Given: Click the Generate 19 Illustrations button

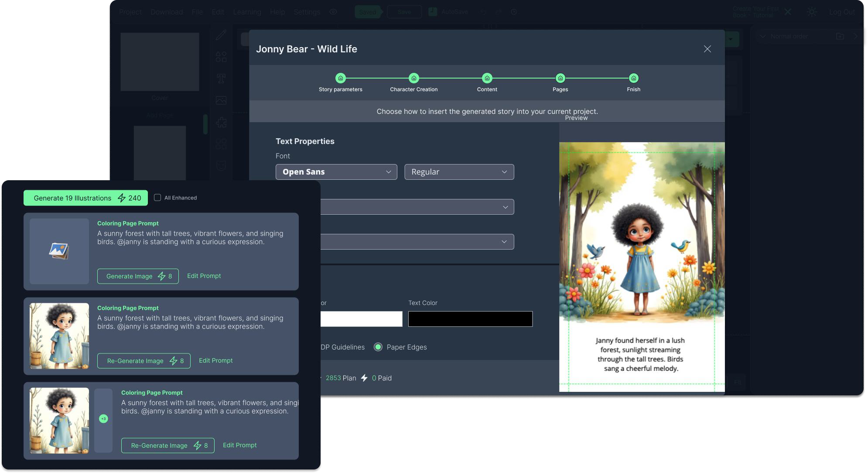Looking at the screenshot, I should [x=85, y=198].
